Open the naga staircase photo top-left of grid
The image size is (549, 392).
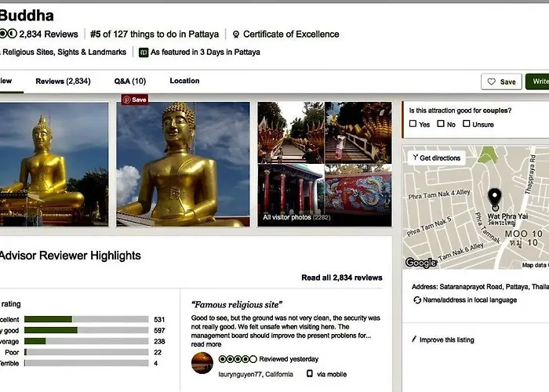coord(291,132)
